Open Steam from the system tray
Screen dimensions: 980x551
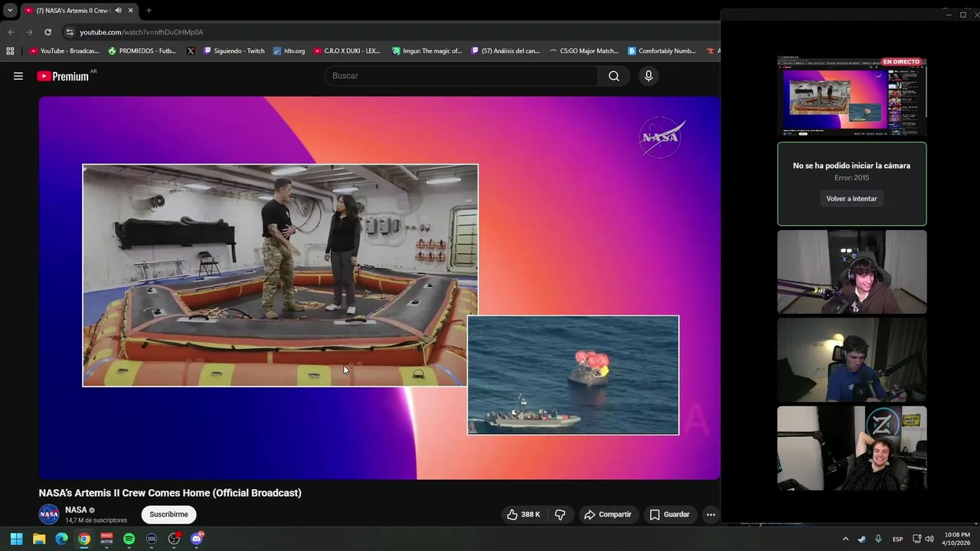[861, 539]
